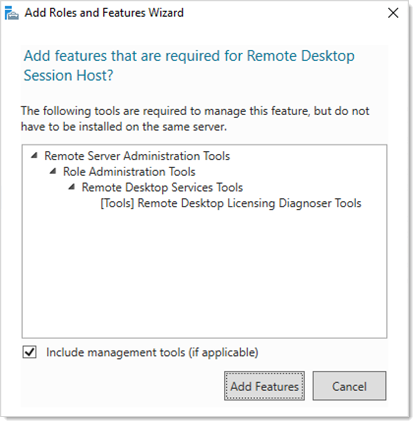Screen dimensions: 417x425
Task: Collapse the Remote Server Administration Tools node
Action: tap(34, 156)
